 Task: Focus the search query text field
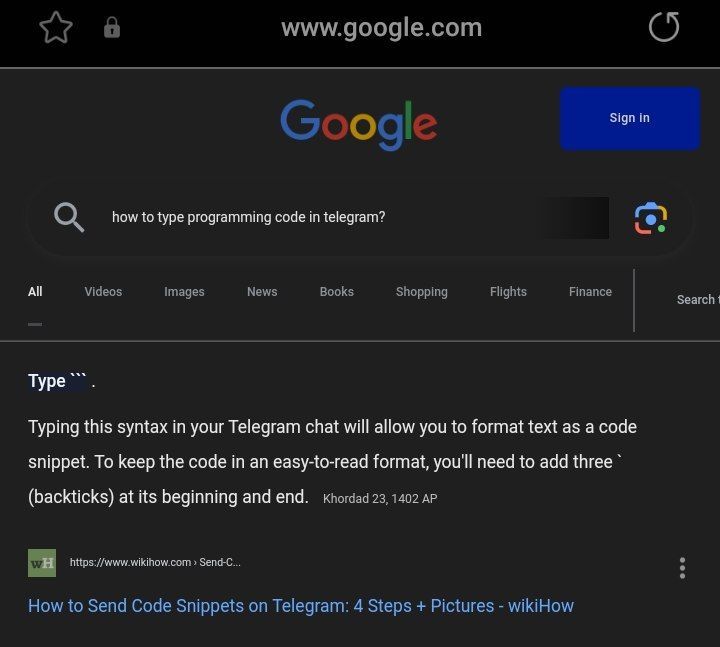click(x=321, y=217)
